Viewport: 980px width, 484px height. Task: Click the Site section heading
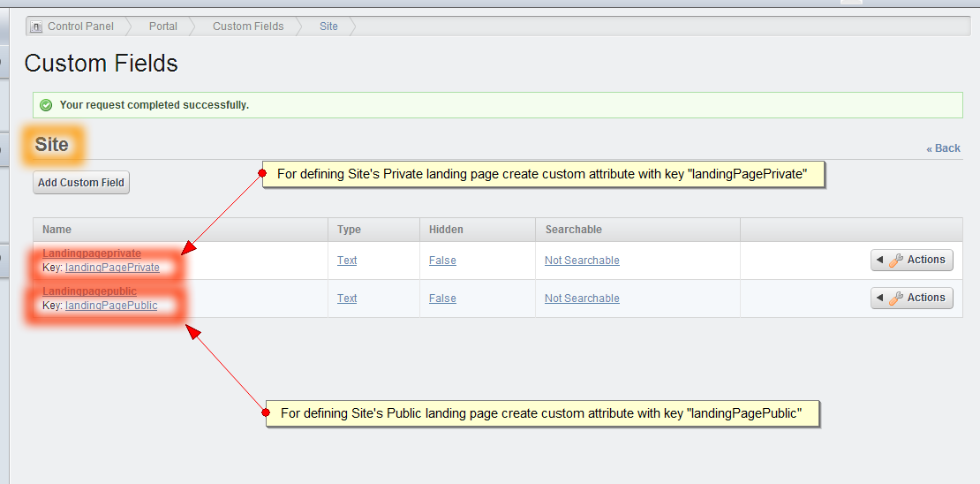click(52, 145)
